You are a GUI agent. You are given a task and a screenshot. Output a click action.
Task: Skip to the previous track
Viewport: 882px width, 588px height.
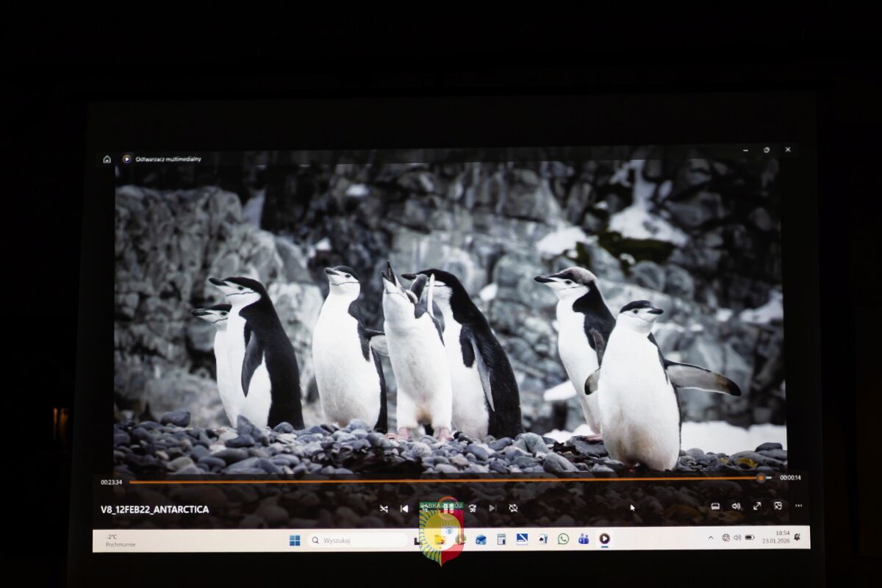(x=404, y=508)
